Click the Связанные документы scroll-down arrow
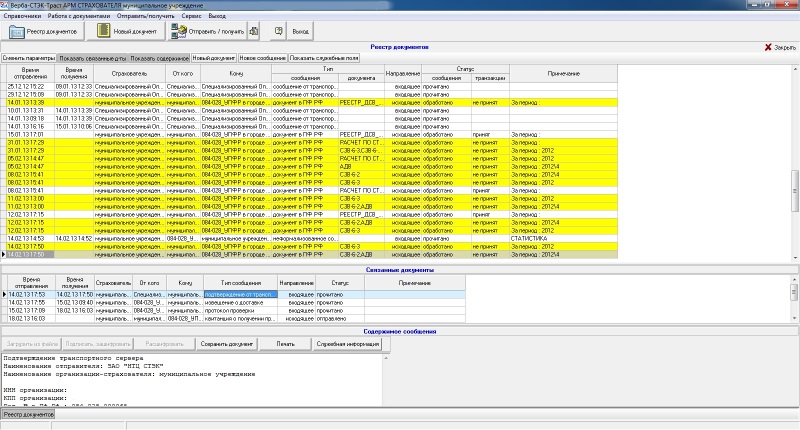 [x=794, y=318]
